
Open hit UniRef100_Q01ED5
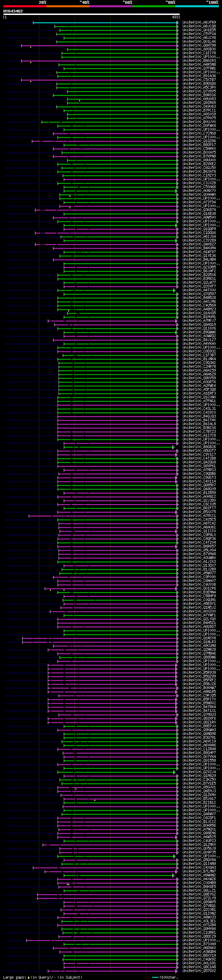point(199,30)
